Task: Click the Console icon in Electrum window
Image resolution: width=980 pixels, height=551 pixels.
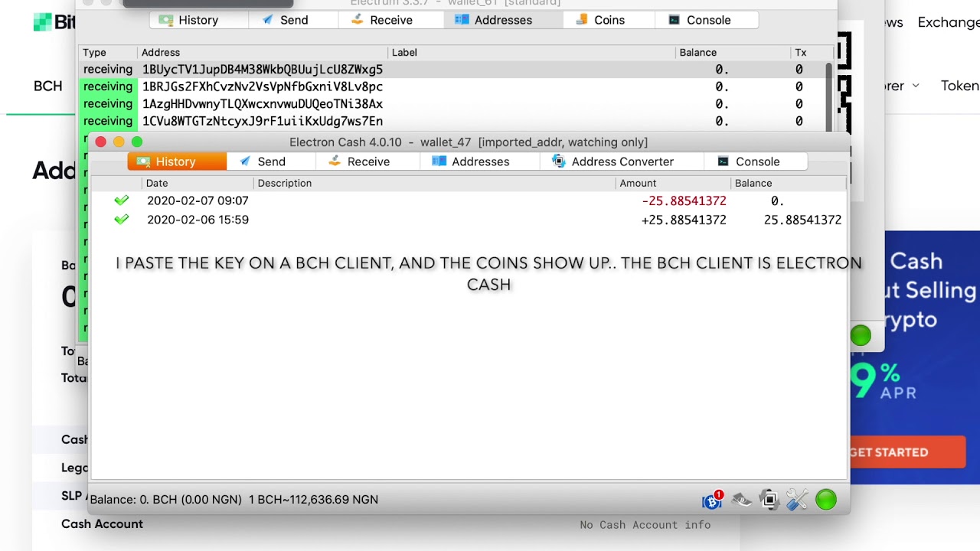Action: pos(674,20)
